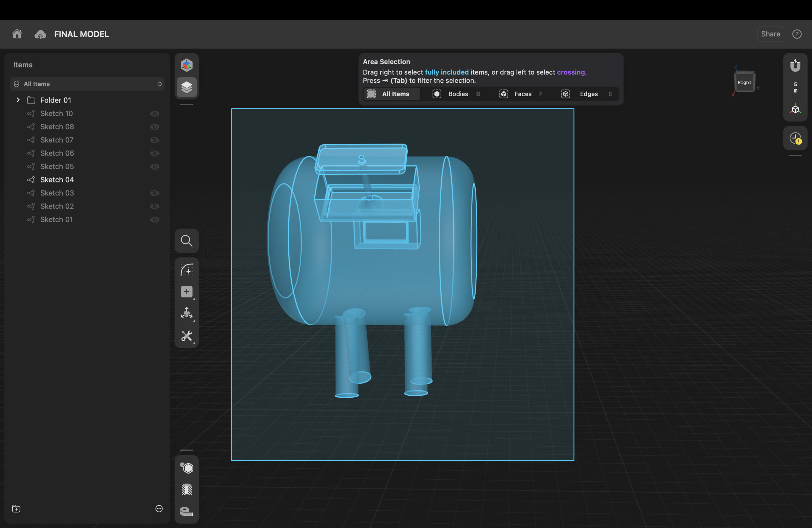Open the tools wrench icon
812x528 pixels.
coord(187,336)
